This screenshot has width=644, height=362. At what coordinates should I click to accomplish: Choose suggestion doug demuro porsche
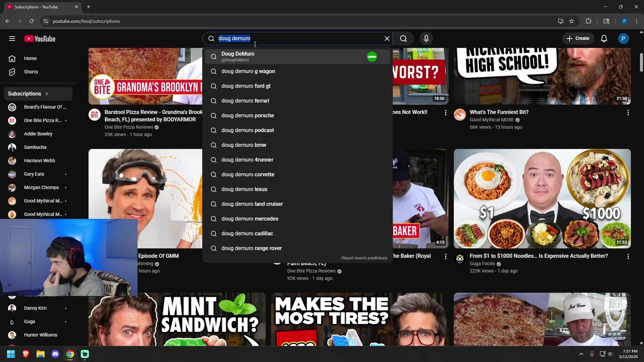coord(297,116)
